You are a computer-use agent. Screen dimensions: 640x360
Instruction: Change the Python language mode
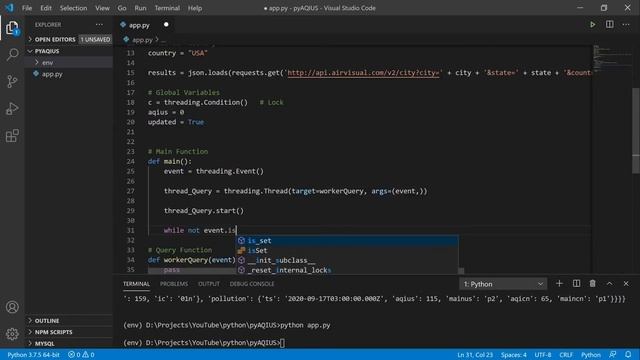pyautogui.click(x=591, y=355)
